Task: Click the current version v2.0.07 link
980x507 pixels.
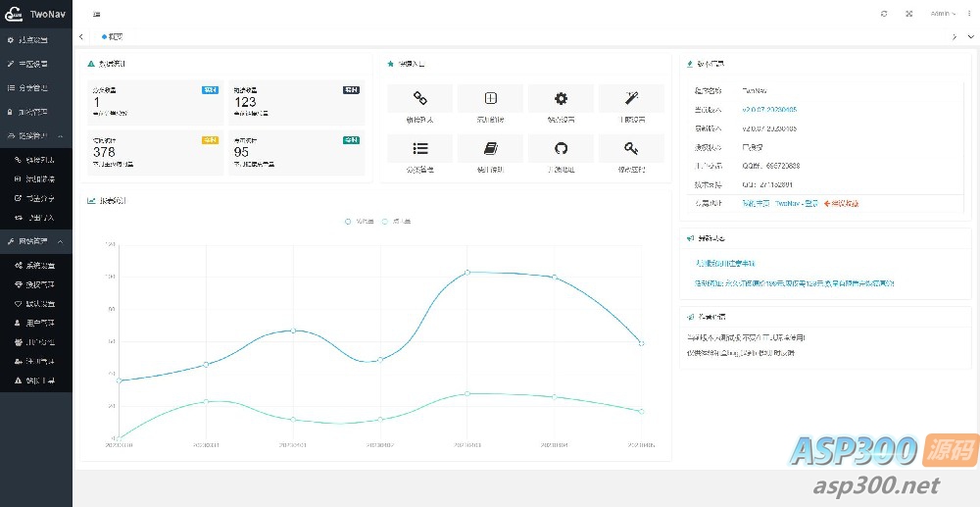Action: tap(768, 109)
